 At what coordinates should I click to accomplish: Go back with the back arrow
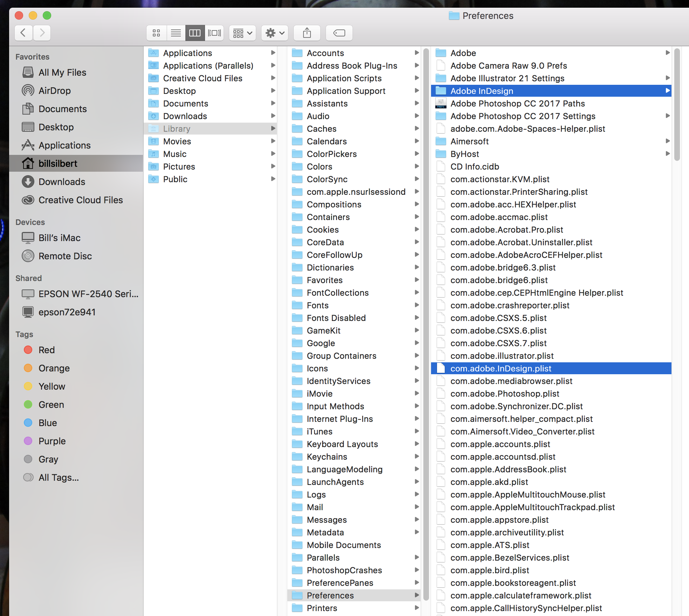coord(23,33)
